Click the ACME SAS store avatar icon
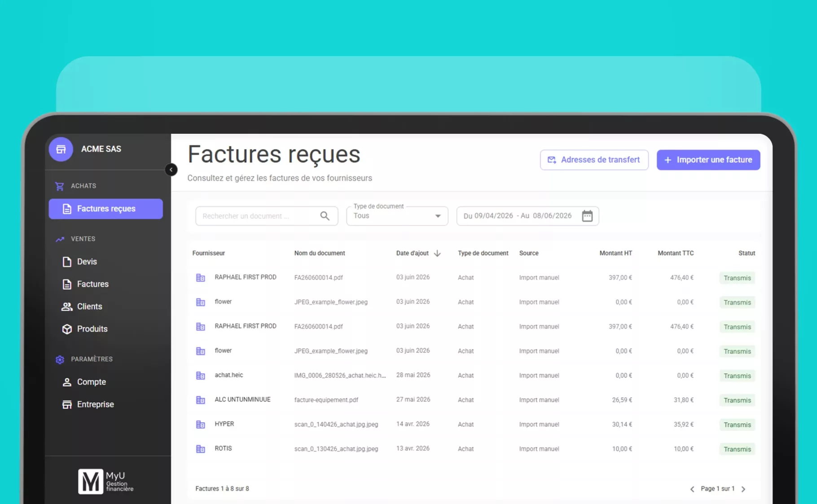 61,149
